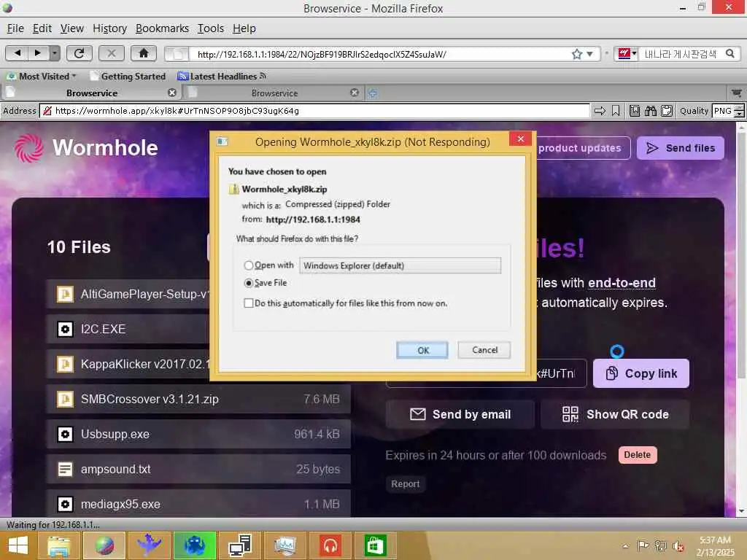This screenshot has width=747, height=560.
Task: Go forward with the Firefox forward arrow
Action: [x=38, y=53]
